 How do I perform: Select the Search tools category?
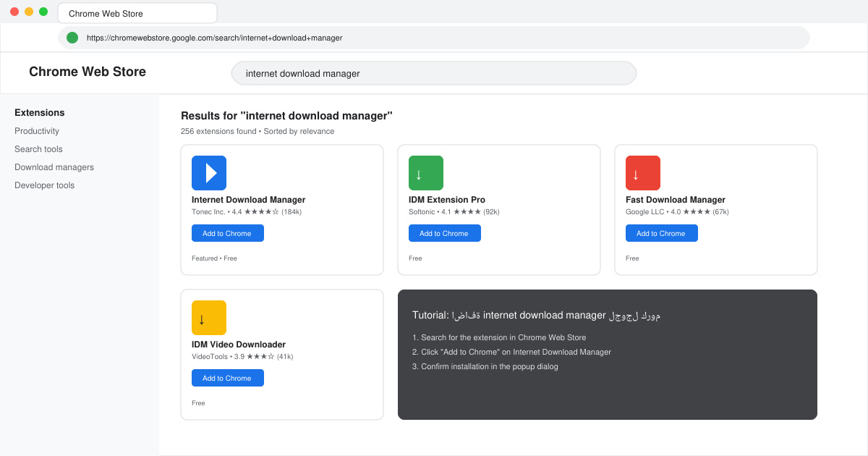tap(38, 149)
